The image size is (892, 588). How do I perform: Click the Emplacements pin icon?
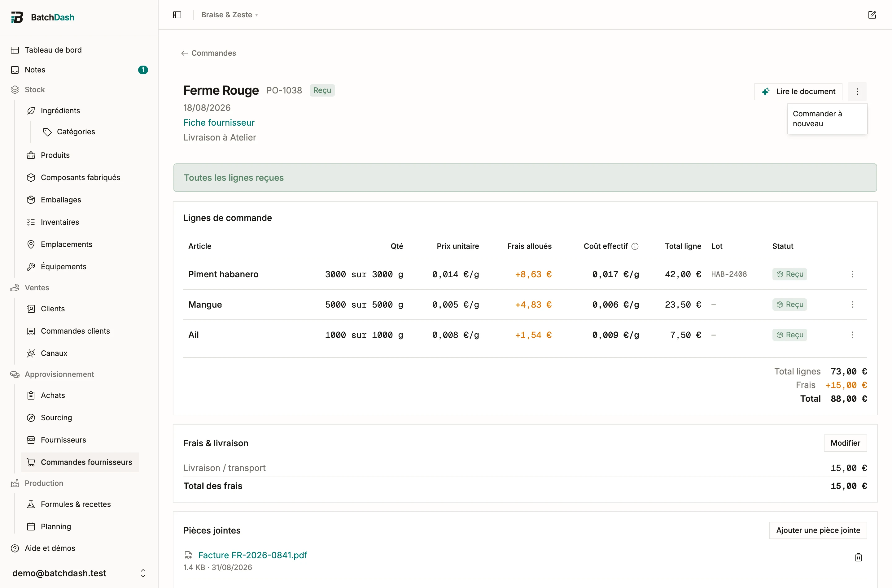click(x=31, y=244)
